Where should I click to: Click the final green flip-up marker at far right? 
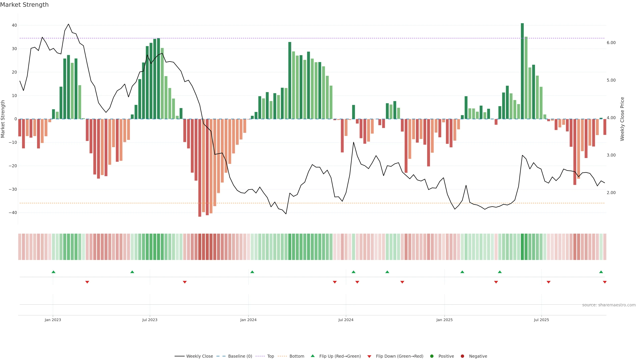[x=601, y=272]
